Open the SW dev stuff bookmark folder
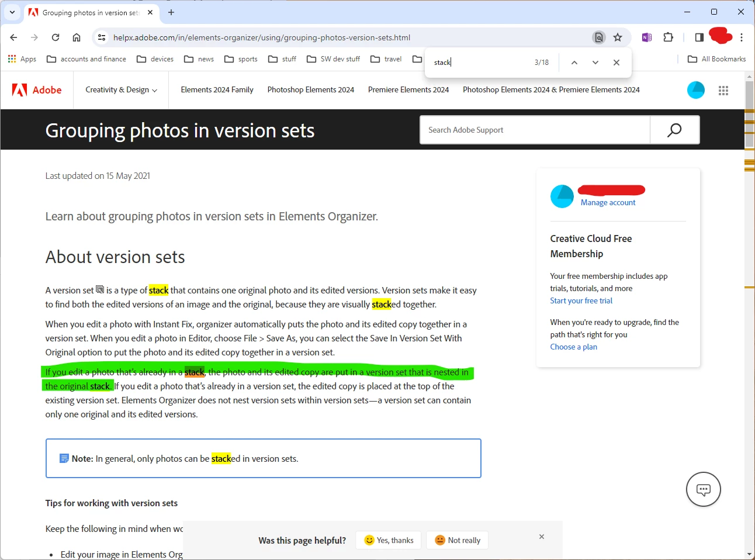This screenshot has height=560, width=755. point(333,59)
